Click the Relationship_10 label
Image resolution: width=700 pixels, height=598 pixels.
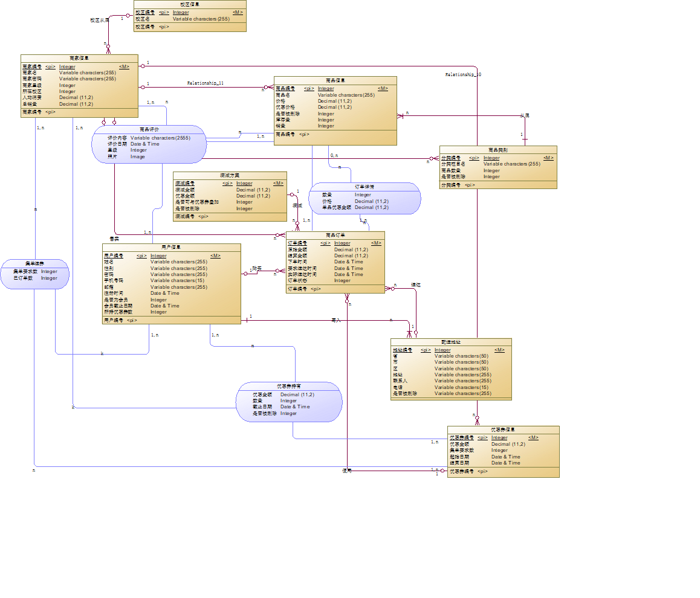463,74
